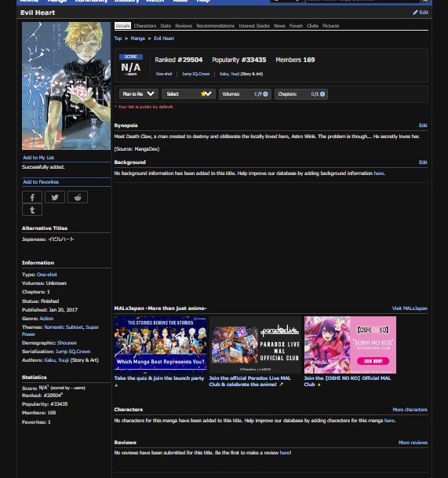Click 'Join the [OSHI NO KO] Official MAL Club'
This screenshot has width=448, height=478.
tap(347, 381)
